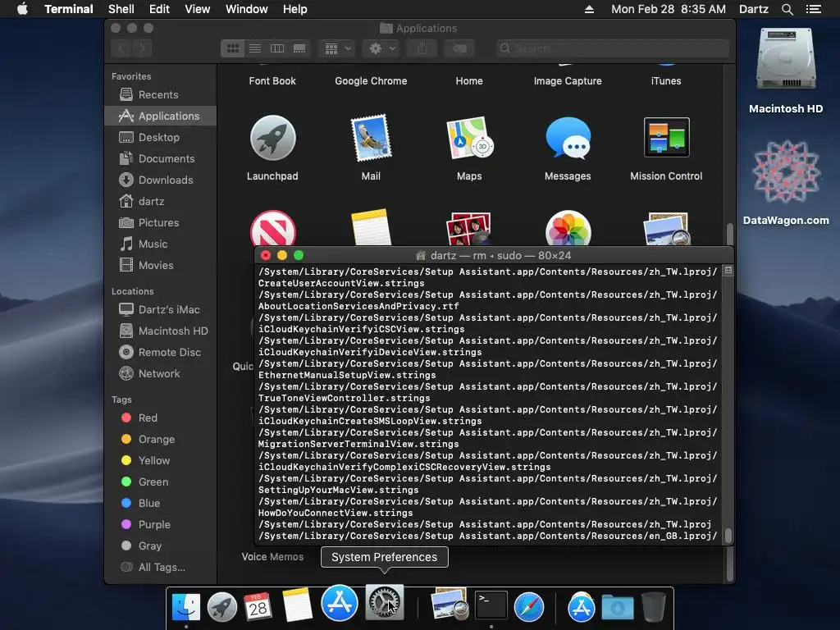Click All Tags… in sidebar
This screenshot has height=630, width=840.
[160, 568]
